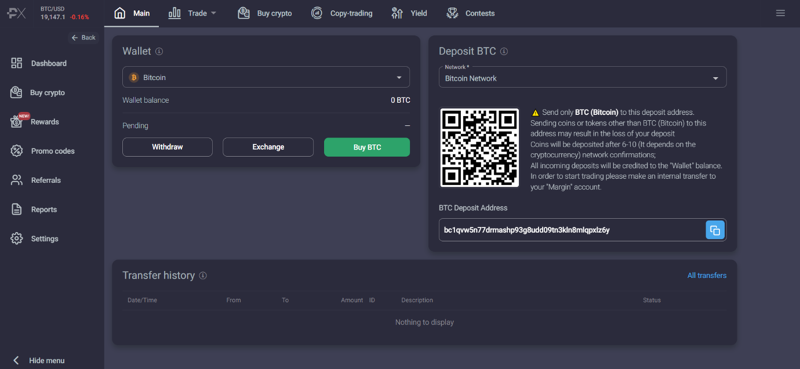
Task: Click the deposit QR code image
Action: point(480,147)
